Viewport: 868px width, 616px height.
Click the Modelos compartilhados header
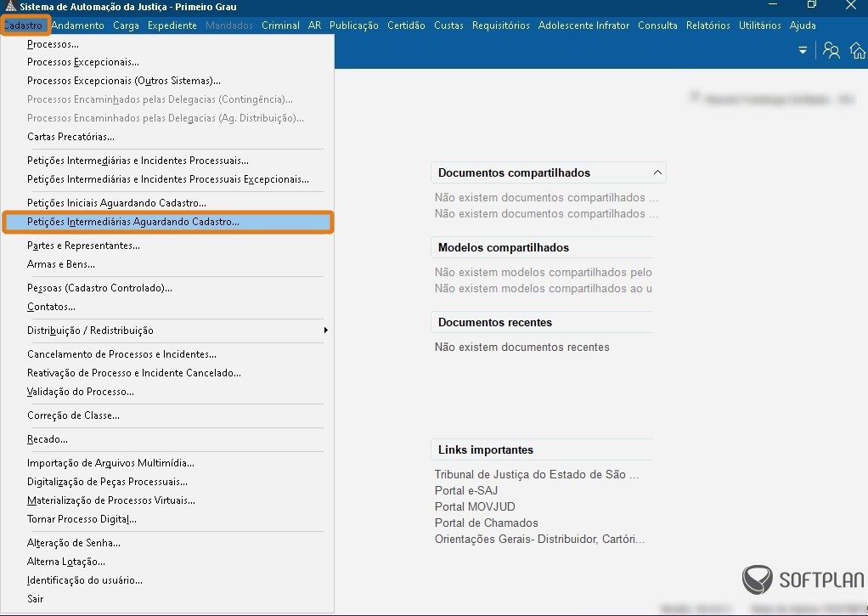tap(542, 247)
